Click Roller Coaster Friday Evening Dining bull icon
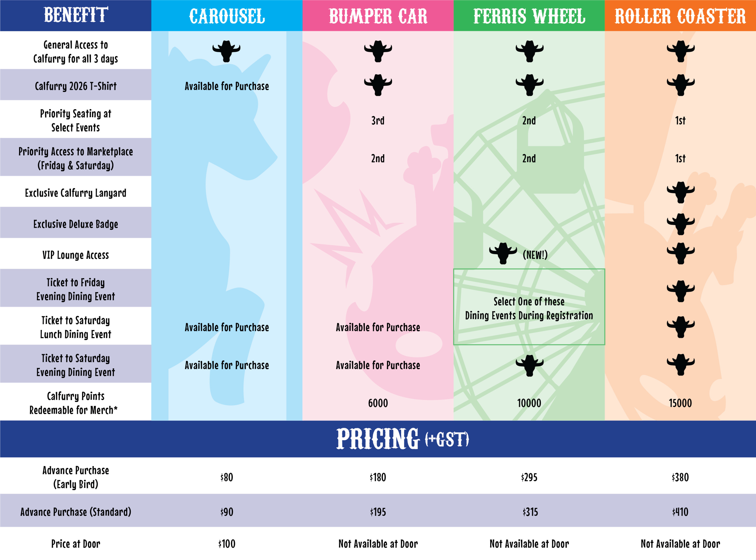Viewport: 756px width, 560px height. [x=680, y=291]
